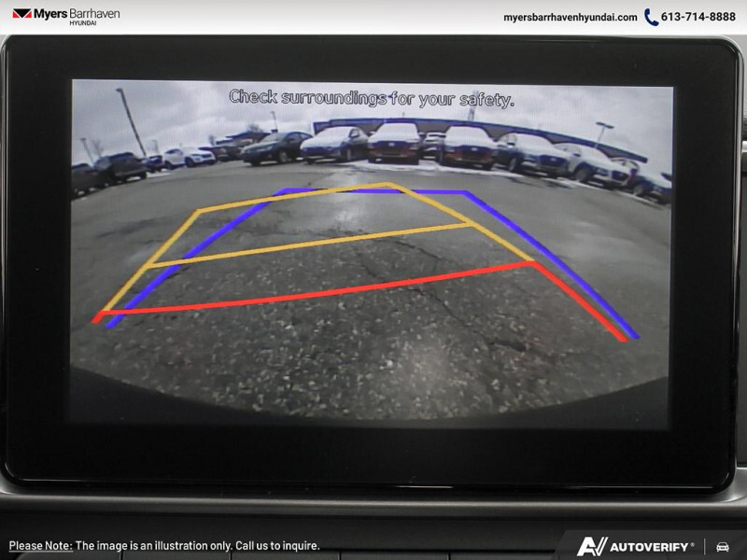The image size is (747, 560).
Task: Call 613-714-8888 phone number
Action: coord(696,16)
